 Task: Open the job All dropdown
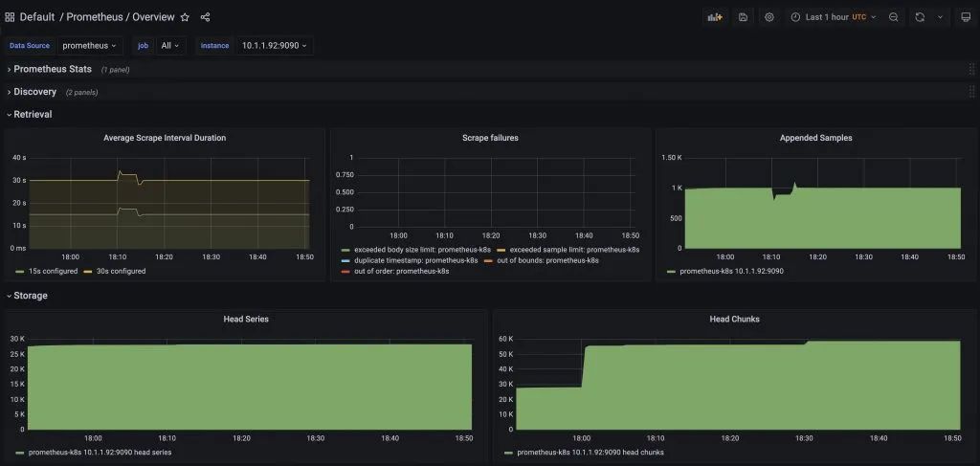coord(170,46)
